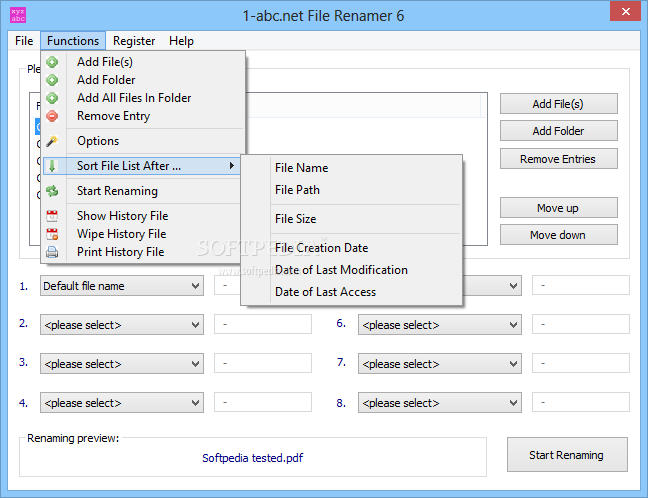Click the xyz/abc application icon in title bar

click(x=18, y=15)
